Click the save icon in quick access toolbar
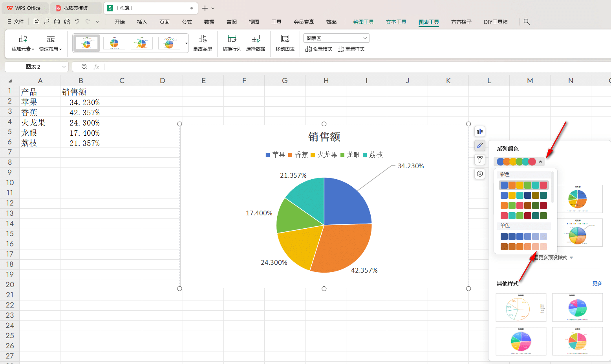 coord(37,22)
